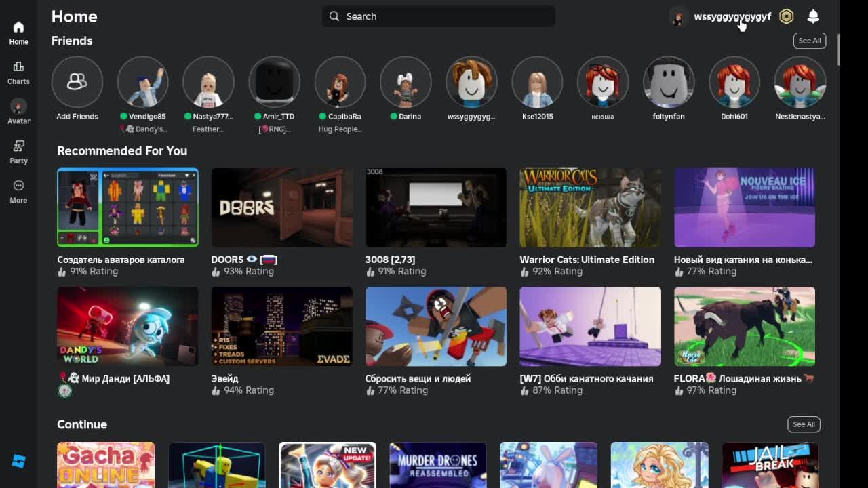Click See All for Continue
The height and width of the screenshot is (488, 868).
804,424
